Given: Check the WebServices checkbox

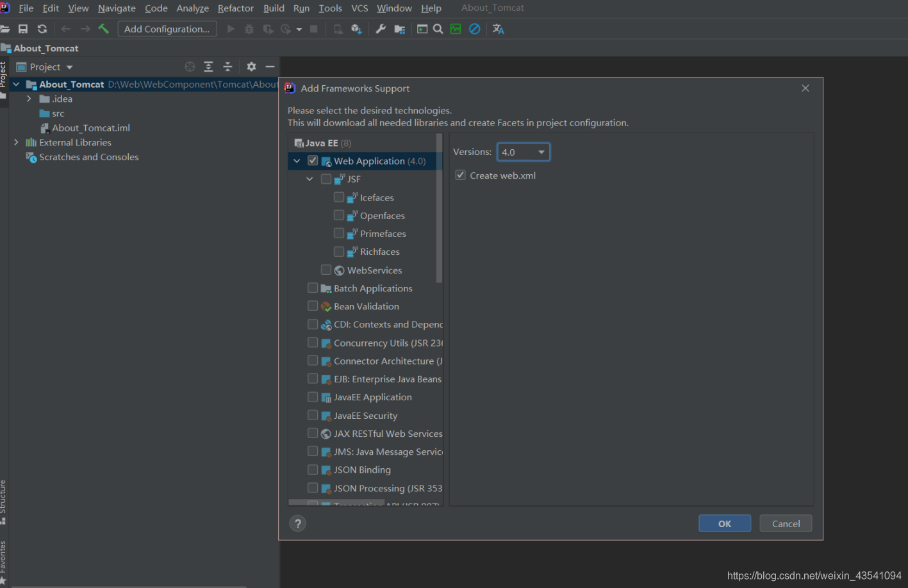Looking at the screenshot, I should (x=326, y=270).
